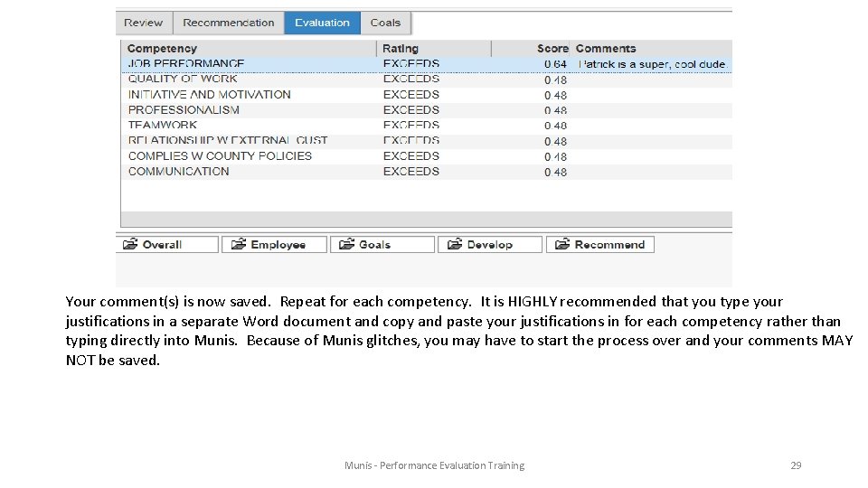The width and height of the screenshot is (868, 488).
Task: Click the 0.48 score for COMMUNICATION
Action: point(555,172)
